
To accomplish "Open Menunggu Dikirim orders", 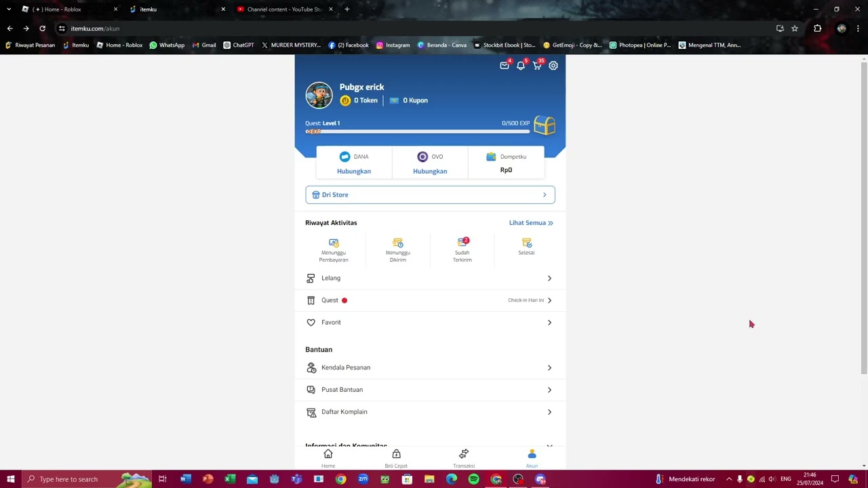I will (398, 250).
